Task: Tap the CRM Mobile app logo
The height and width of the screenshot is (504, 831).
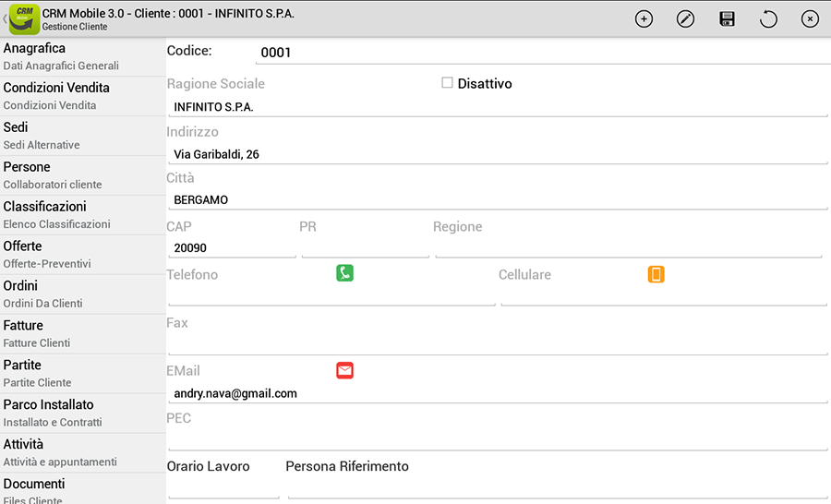Action: point(24,19)
